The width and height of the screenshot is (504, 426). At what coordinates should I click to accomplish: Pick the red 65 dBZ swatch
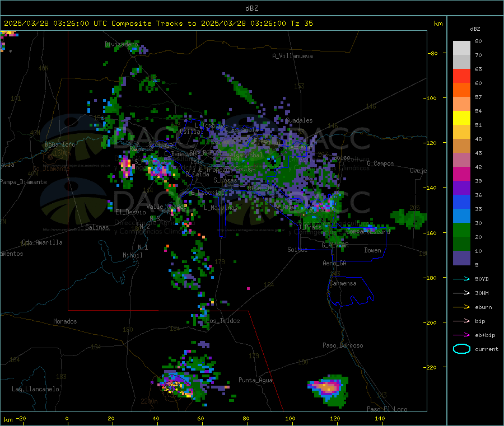[x=461, y=76]
